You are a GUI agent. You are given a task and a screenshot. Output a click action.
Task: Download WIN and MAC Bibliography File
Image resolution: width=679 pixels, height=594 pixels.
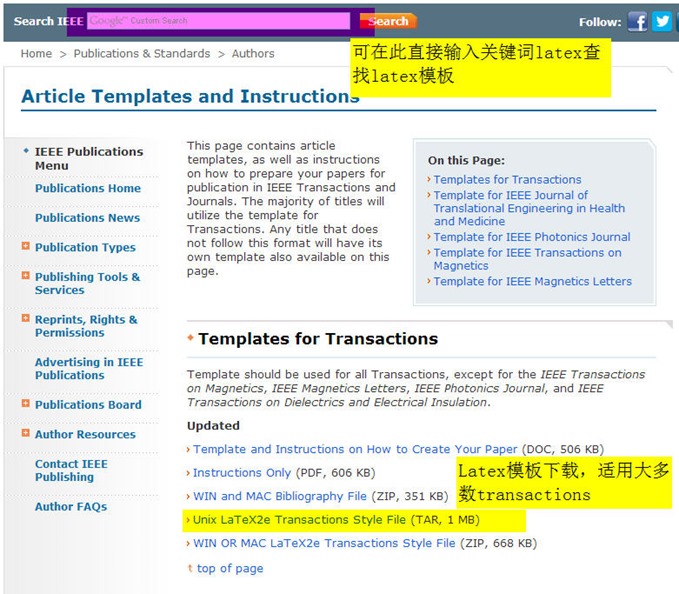point(280,496)
